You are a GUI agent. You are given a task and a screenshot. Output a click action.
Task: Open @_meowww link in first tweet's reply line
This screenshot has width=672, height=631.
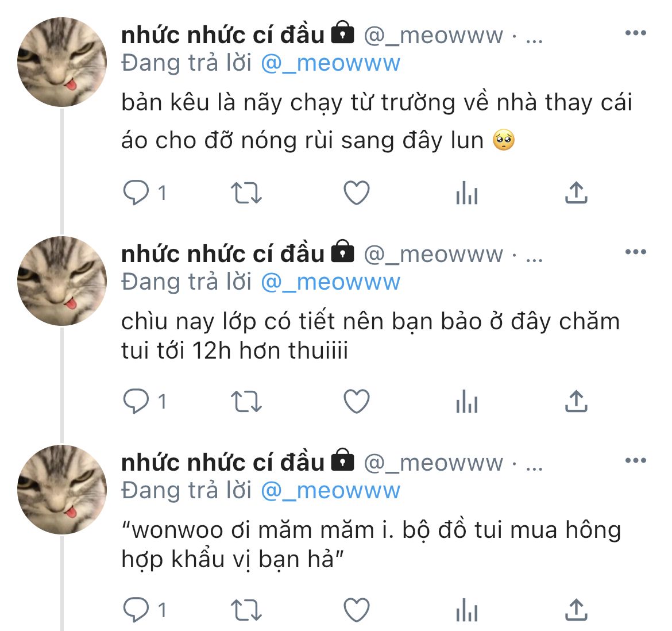(x=330, y=63)
